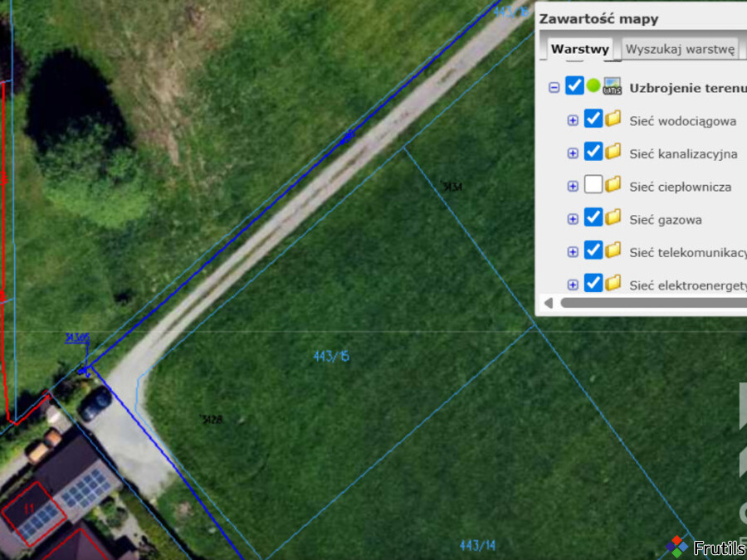747x560 pixels.
Task: Click parcel label 443/14 on the map
Action: 477,545
